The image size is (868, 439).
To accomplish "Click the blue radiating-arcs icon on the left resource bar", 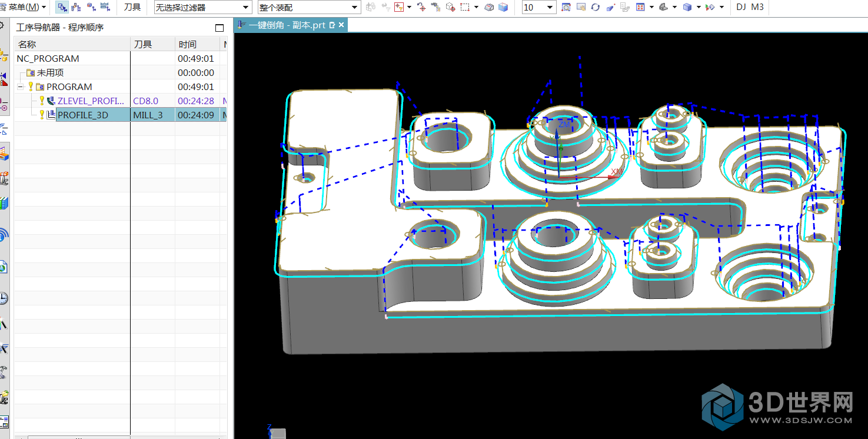I will (4, 236).
